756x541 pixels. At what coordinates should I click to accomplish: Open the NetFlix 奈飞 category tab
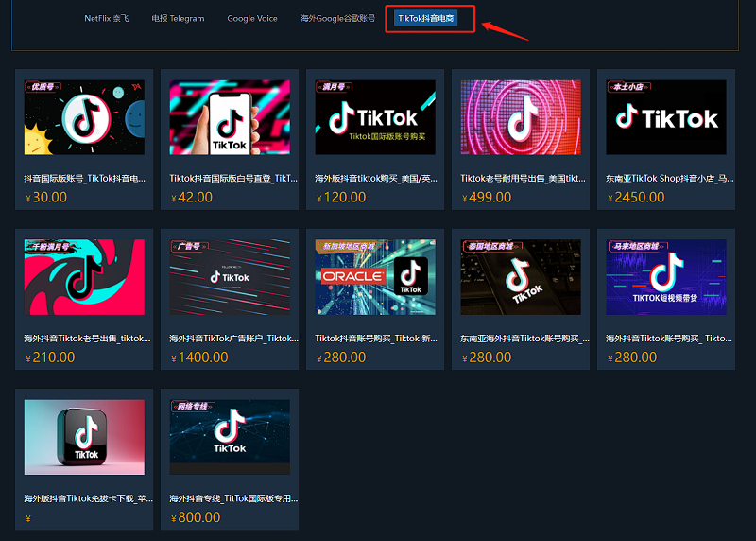pyautogui.click(x=106, y=18)
